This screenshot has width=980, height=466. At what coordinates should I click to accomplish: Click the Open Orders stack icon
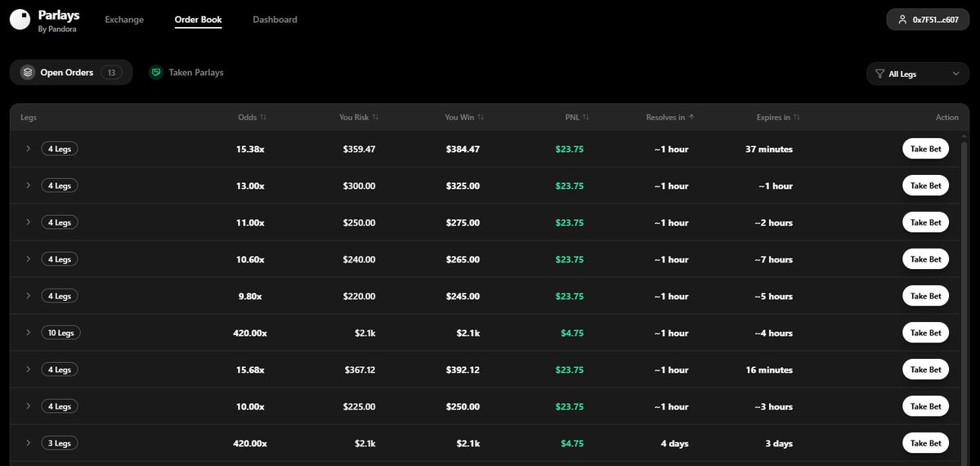click(28, 73)
